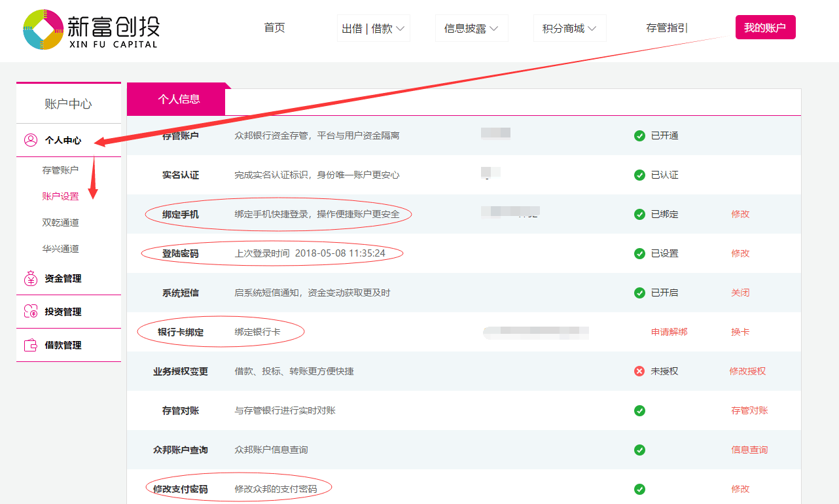Open 双乾通道 in the sidebar
839x504 pixels.
60,223
